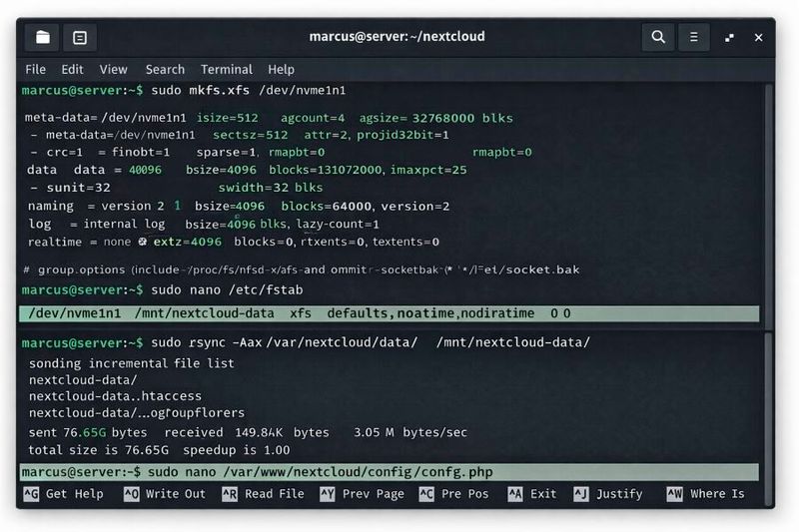Open the Edit menu
Viewport: 799px width, 532px height.
click(72, 69)
